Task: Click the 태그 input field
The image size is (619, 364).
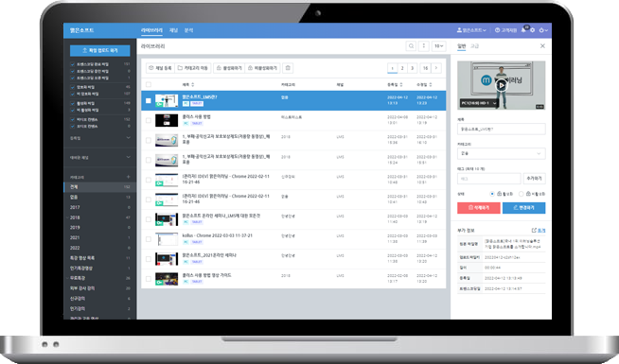Action: 488,179
